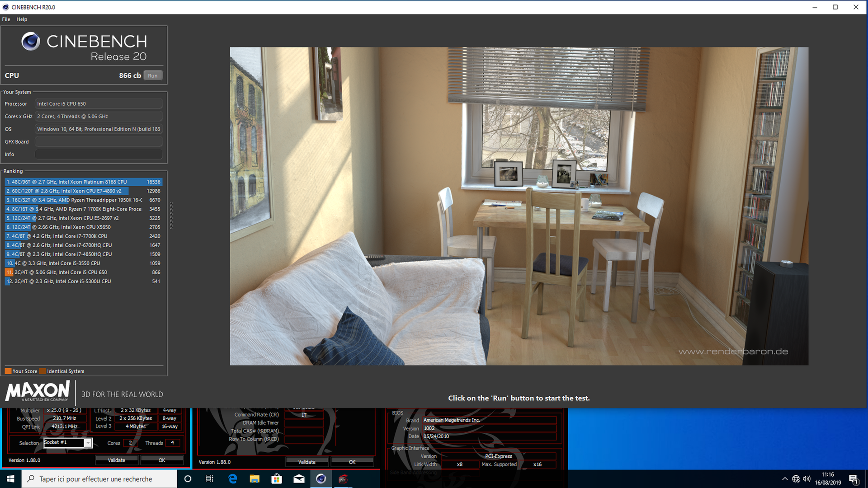Click the Cores x GHz field
Screen dimensions: 868x488
click(x=99, y=117)
